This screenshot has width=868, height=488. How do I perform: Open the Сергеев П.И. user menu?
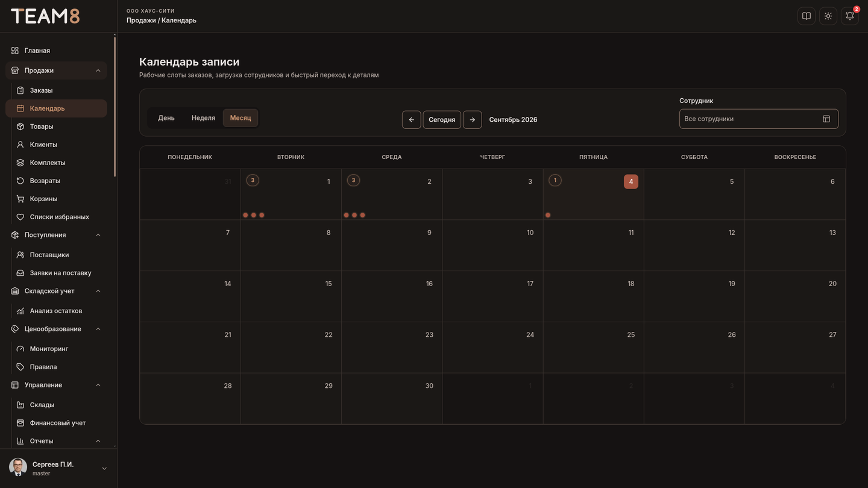point(58,468)
